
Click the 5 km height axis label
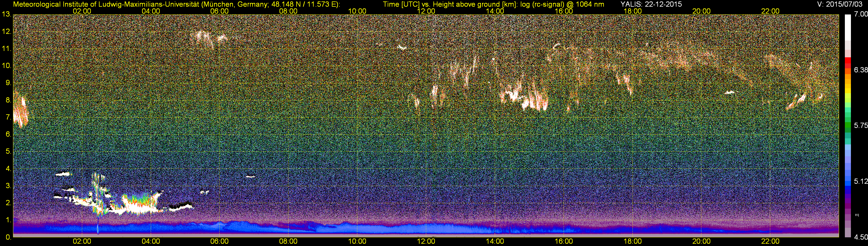click(x=8, y=152)
